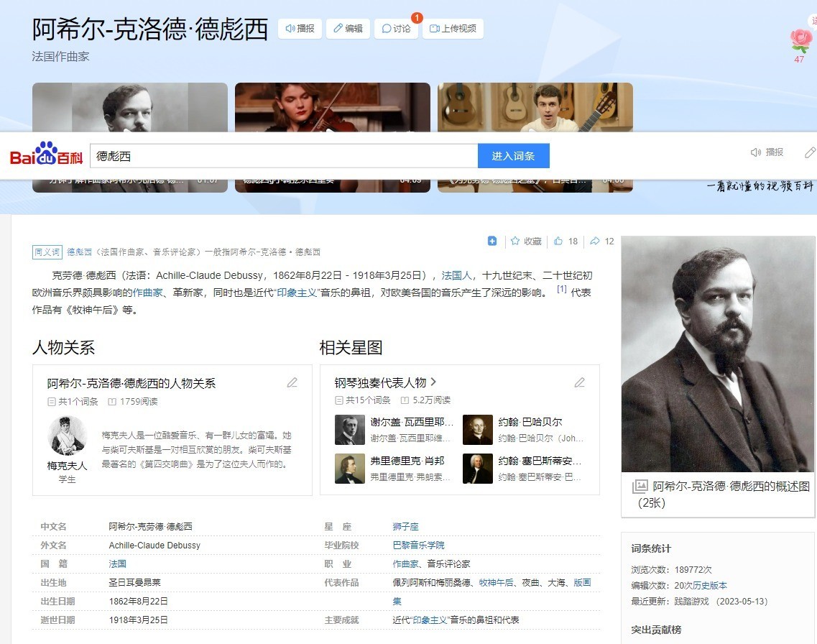
Task: Click the rose flower icon showing 47
Action: [x=800, y=41]
